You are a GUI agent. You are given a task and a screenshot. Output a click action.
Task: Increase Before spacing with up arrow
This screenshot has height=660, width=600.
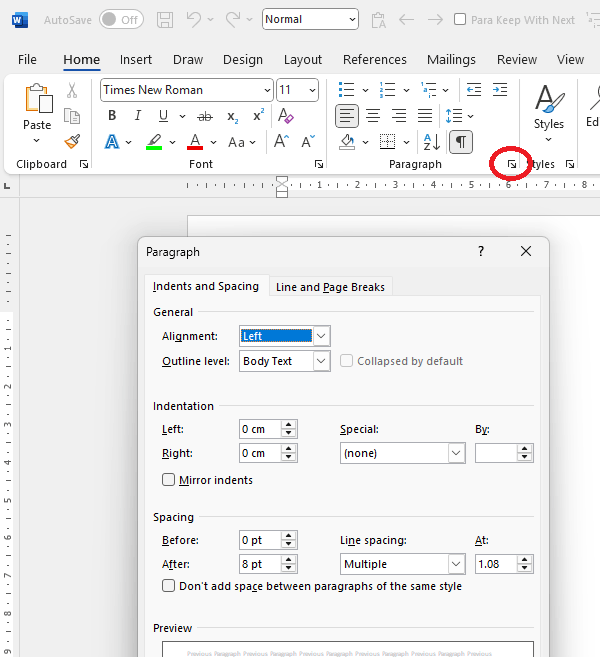[x=288, y=535]
